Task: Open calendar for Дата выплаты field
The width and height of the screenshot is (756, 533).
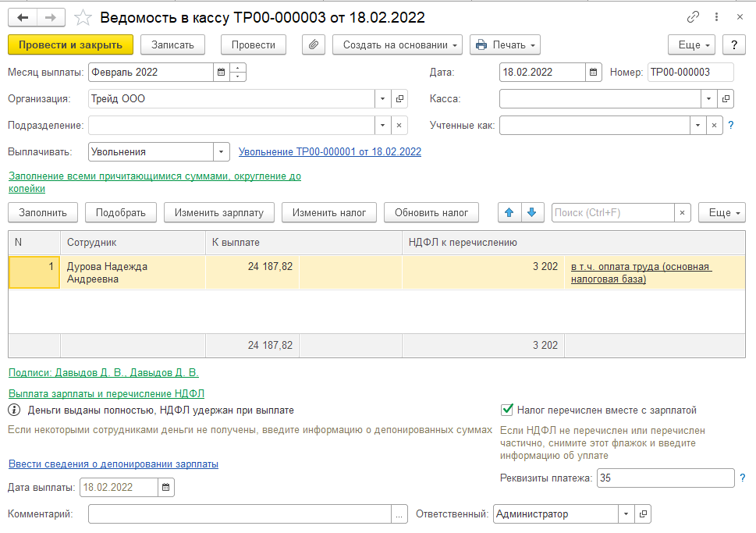Action: pyautogui.click(x=166, y=487)
